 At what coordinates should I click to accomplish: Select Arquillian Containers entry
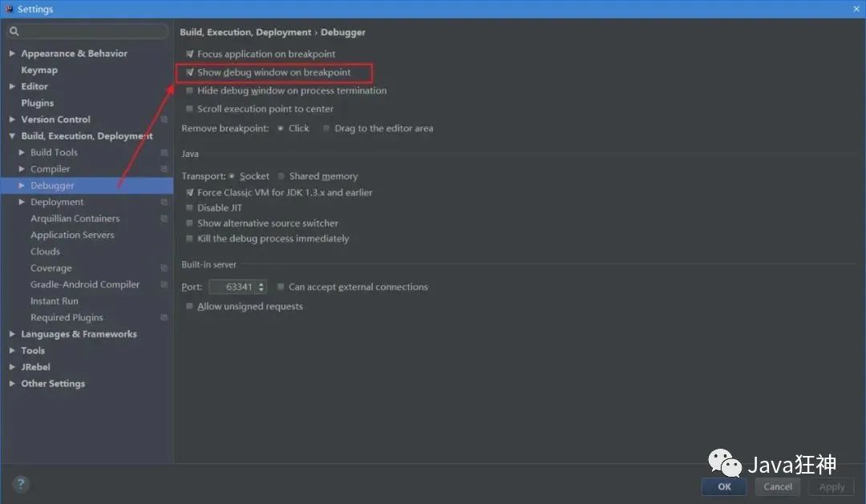pyautogui.click(x=75, y=219)
